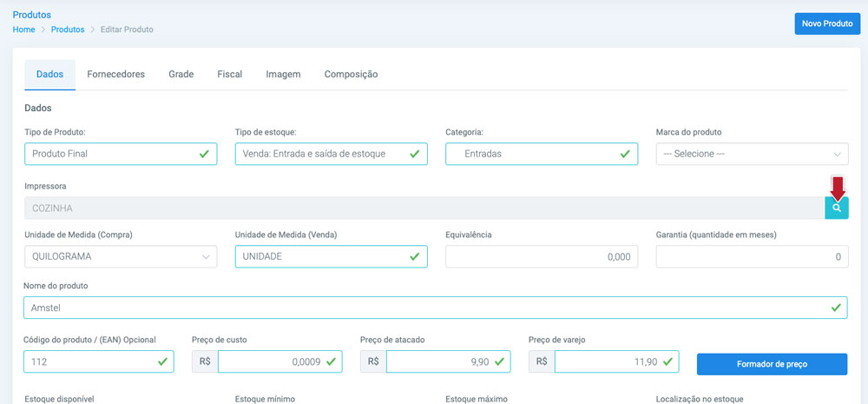Click the Preço de varejo input
Viewport: 868px width, 404px height.
[616, 361]
